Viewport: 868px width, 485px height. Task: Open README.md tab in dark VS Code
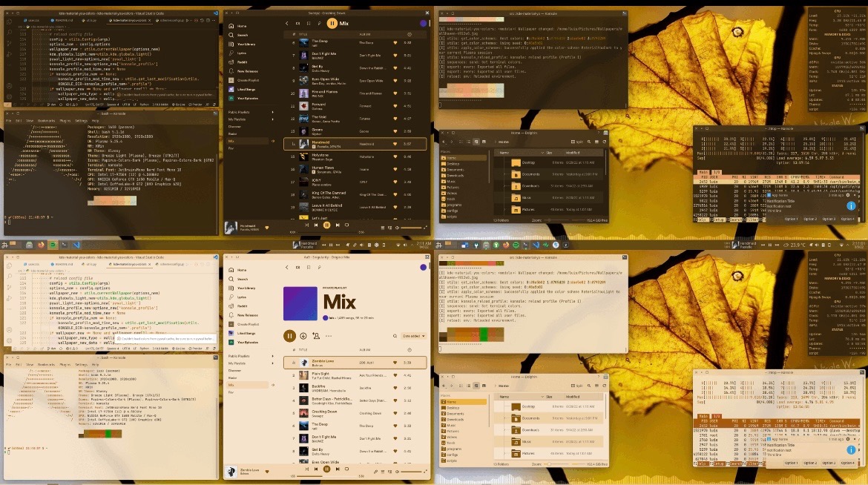[x=64, y=20]
